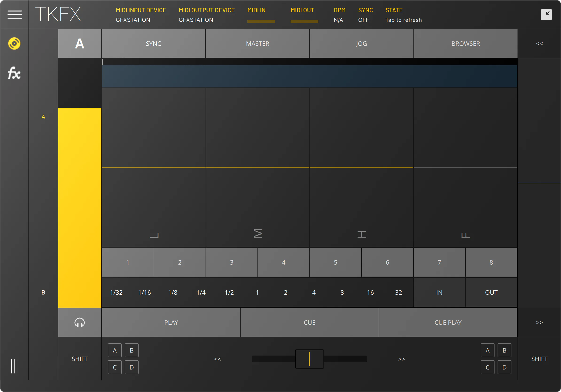This screenshot has height=392, width=561.
Task: Click the collapse window arrow icon
Action: pos(546,14)
